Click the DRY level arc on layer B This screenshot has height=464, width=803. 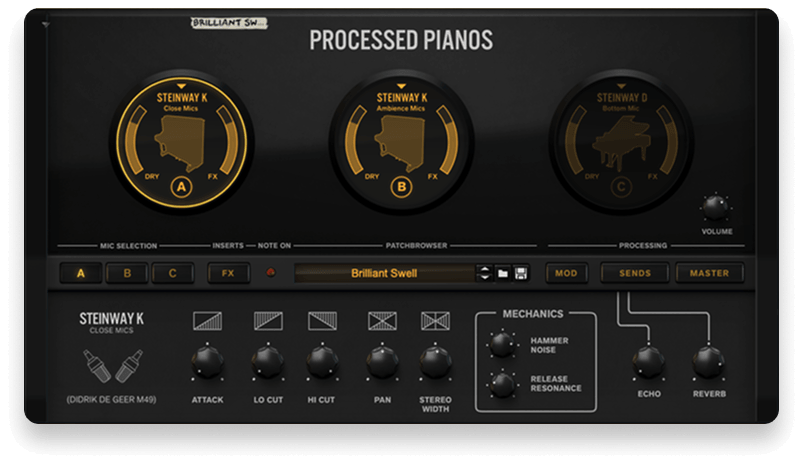tap(354, 140)
